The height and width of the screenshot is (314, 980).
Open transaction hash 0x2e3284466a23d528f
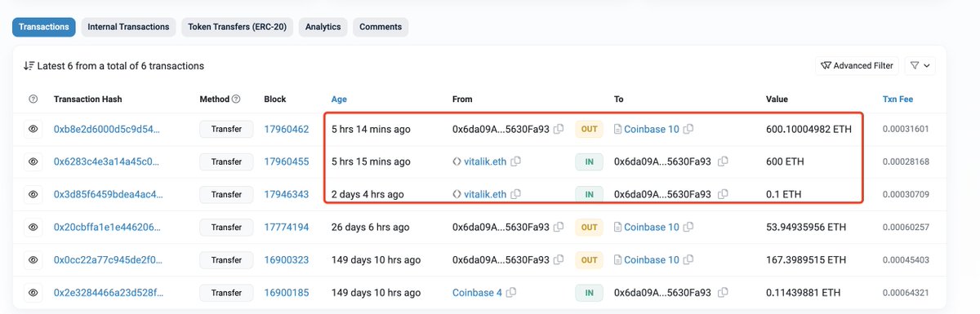coord(107,292)
